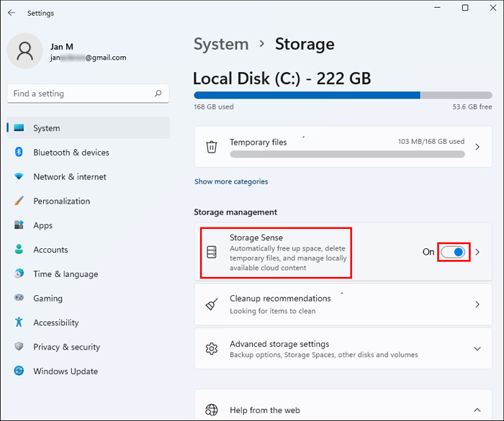This screenshot has height=421, width=504.
Task: Click the 53.6 GB free label
Action: click(x=472, y=107)
